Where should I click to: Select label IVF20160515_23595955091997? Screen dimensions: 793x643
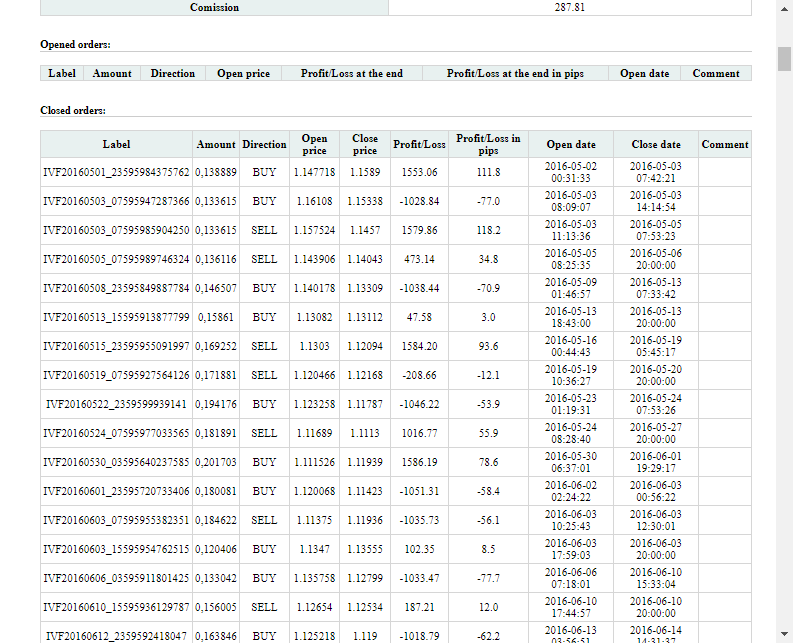pyautogui.click(x=116, y=346)
